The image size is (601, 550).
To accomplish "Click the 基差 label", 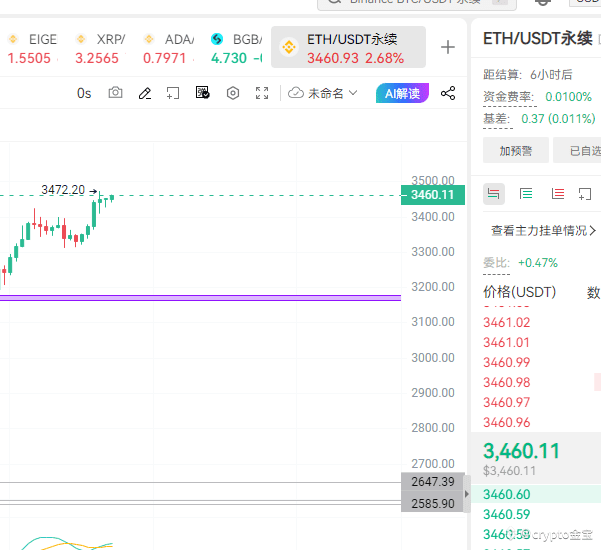I will [497, 119].
